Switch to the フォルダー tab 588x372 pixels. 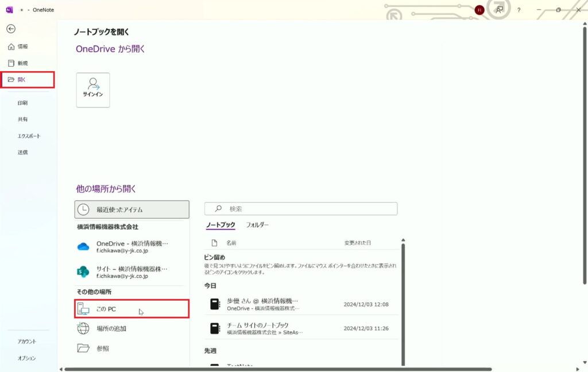point(257,225)
